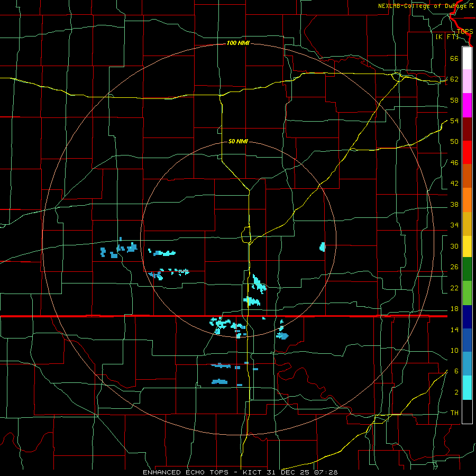Viewport: 476px width, 476px height.
Task: Click legend value "66"
Action: coord(454,59)
